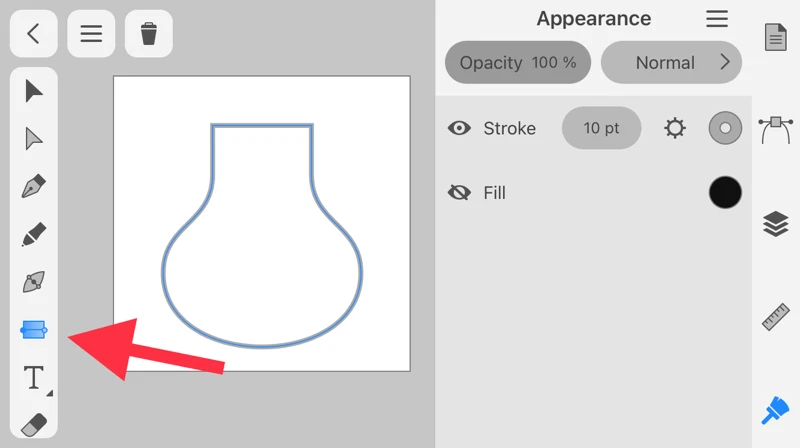Open the Normal blend mode dropdown

tap(671, 62)
